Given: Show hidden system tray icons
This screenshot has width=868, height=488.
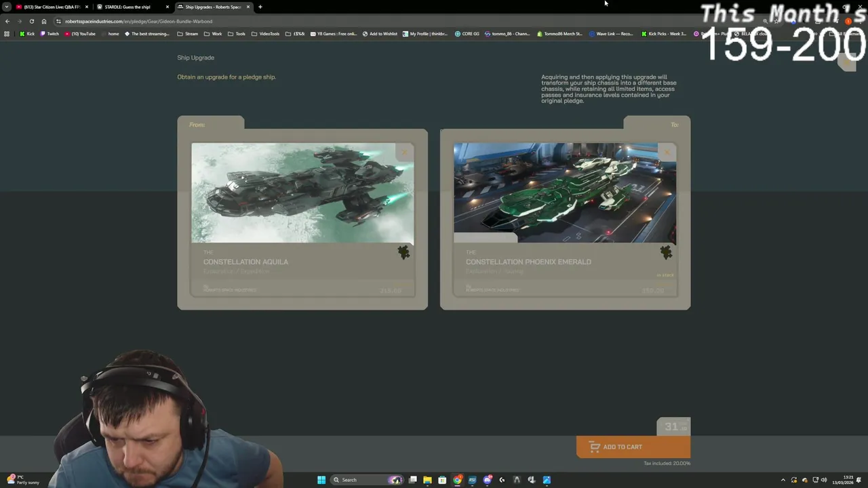Looking at the screenshot, I should (x=783, y=480).
